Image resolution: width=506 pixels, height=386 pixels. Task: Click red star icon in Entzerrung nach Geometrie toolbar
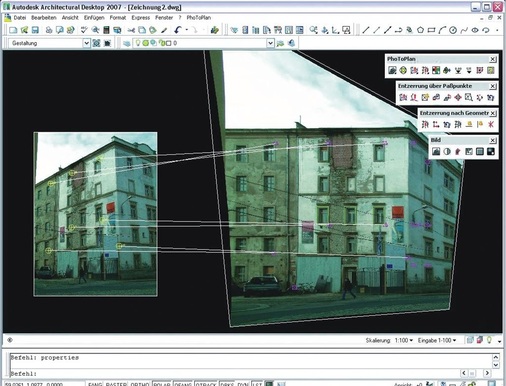(490, 124)
